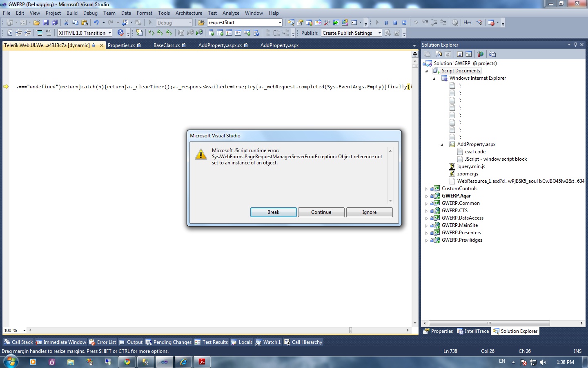Expand the CustomControls project node

point(427,189)
